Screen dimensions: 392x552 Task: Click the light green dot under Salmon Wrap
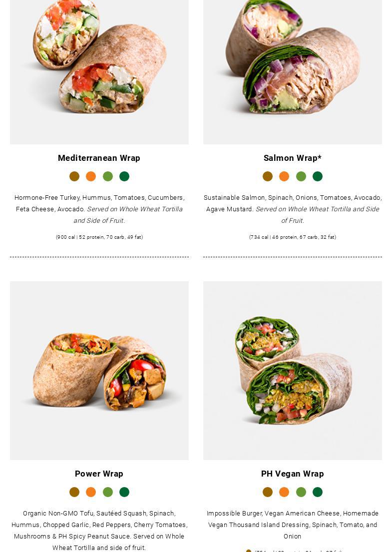(x=301, y=176)
